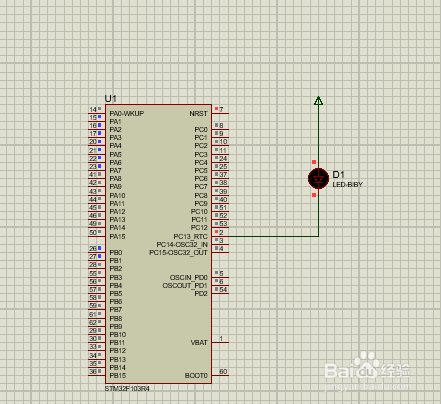Select the PA10 pin label
Screen dimensions: 441x404
[x=117, y=195]
